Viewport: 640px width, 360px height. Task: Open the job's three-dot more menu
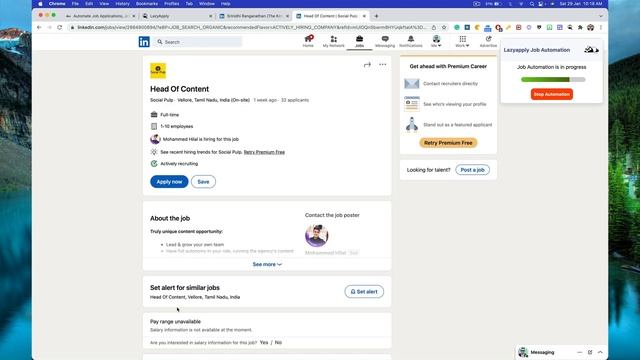[x=382, y=64]
